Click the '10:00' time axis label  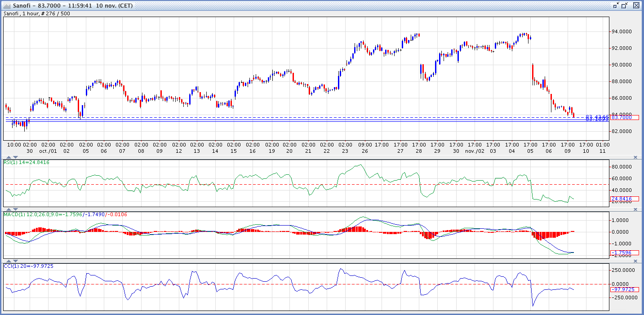pos(14,145)
